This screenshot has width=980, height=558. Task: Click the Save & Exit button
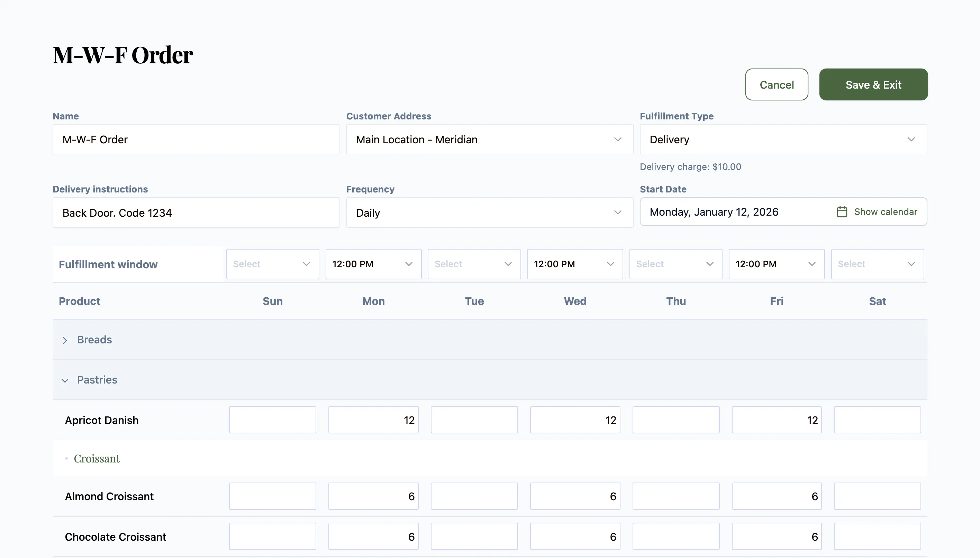click(x=873, y=84)
